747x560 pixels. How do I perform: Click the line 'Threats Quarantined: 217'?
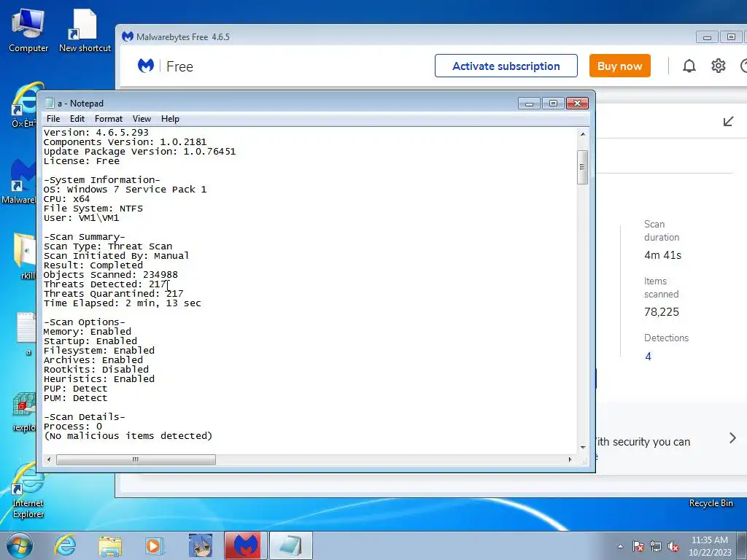(x=113, y=294)
